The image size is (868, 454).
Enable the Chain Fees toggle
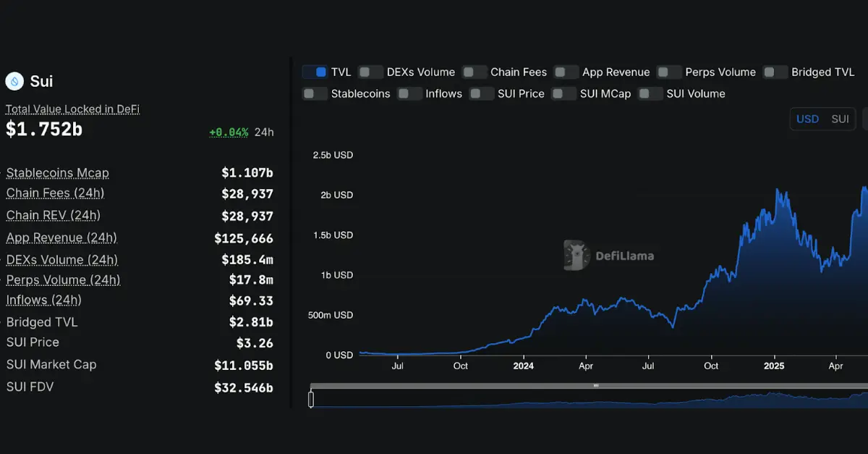475,72
